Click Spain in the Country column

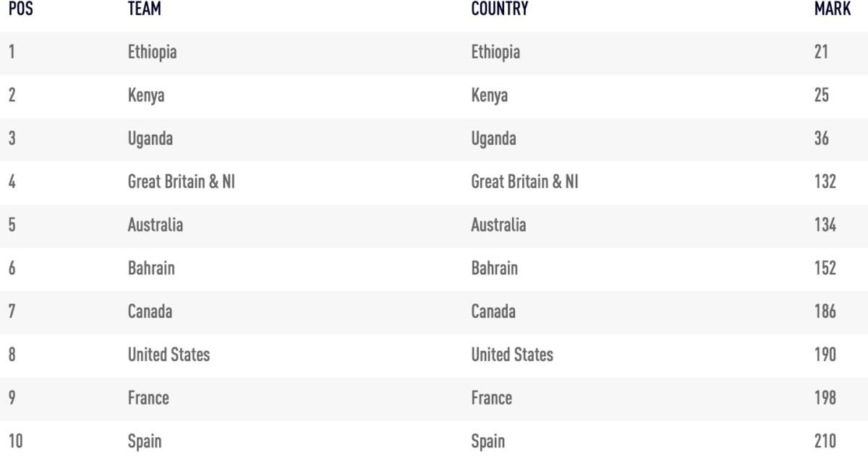[x=488, y=442]
